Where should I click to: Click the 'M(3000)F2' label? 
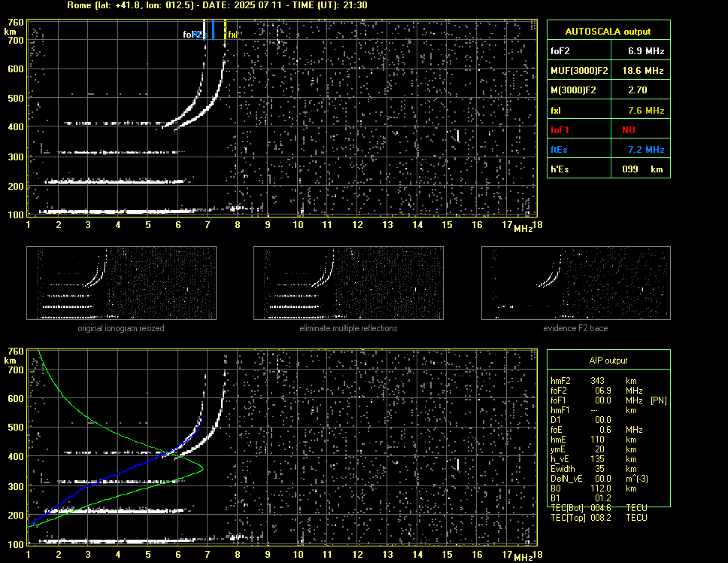tap(573, 90)
